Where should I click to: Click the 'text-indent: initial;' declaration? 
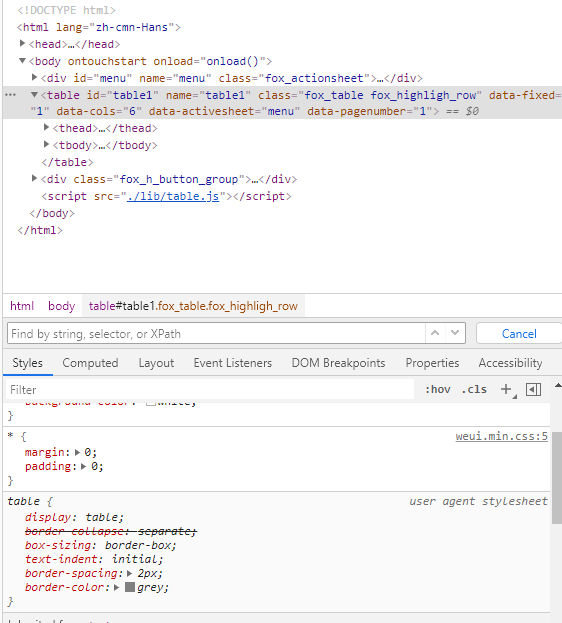[94, 559]
